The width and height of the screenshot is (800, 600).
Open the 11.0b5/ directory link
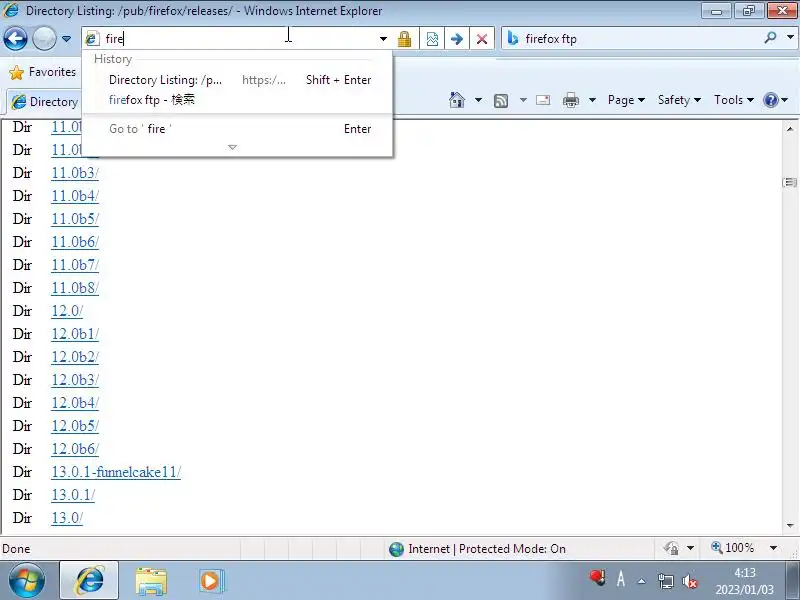point(75,219)
